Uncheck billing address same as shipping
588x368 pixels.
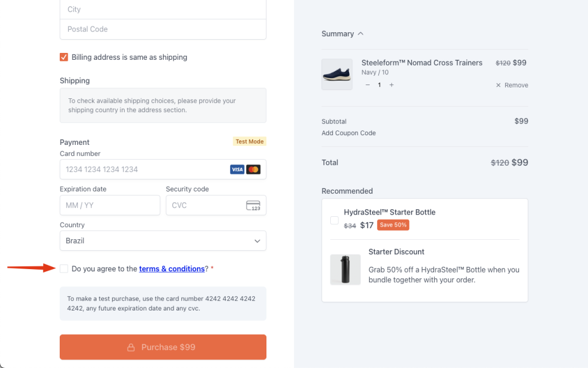pyautogui.click(x=64, y=57)
